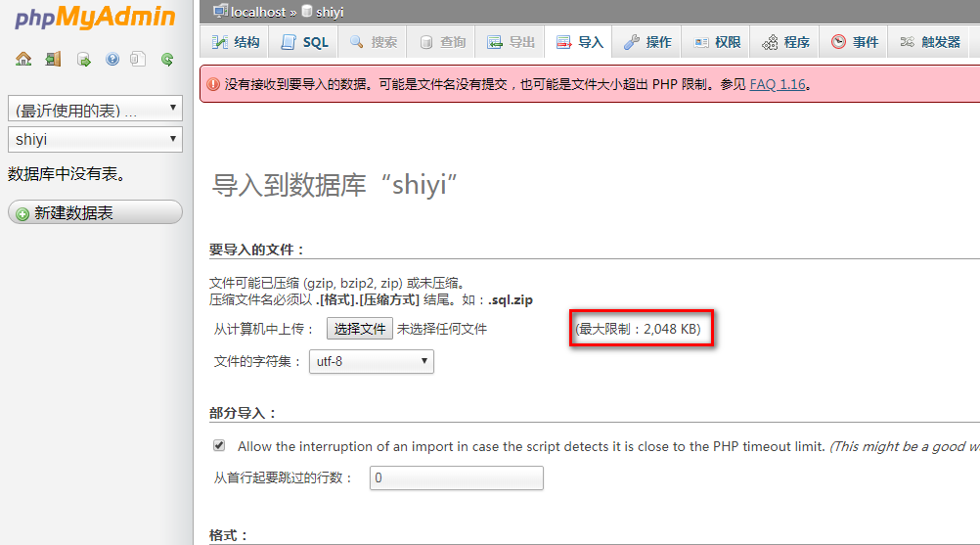Click the 未选择任何文件 text

point(442,329)
